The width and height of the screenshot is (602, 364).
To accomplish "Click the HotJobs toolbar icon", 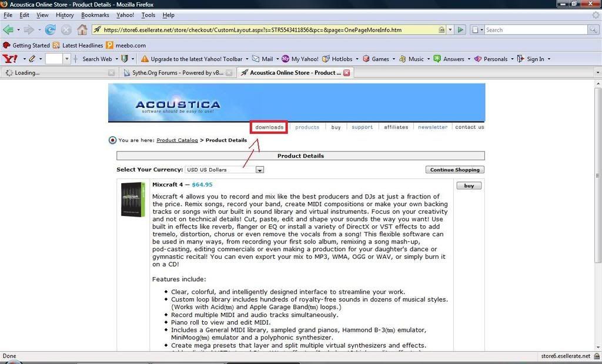I will 326,59.
